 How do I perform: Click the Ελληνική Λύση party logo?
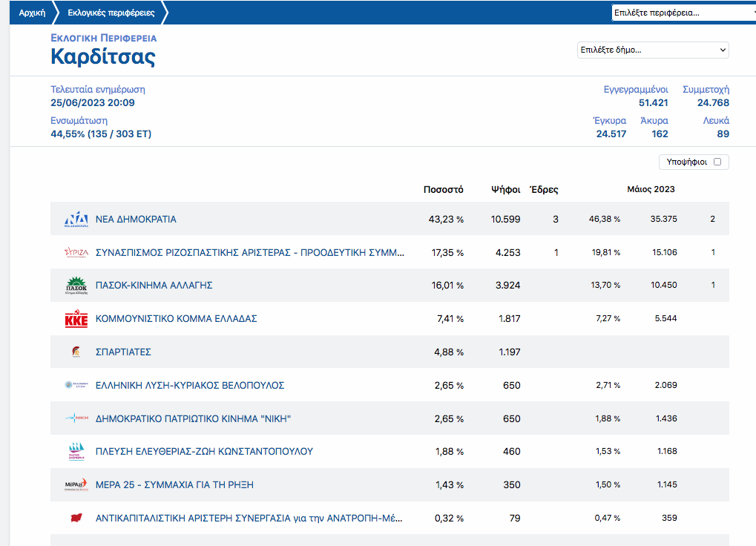(x=76, y=386)
